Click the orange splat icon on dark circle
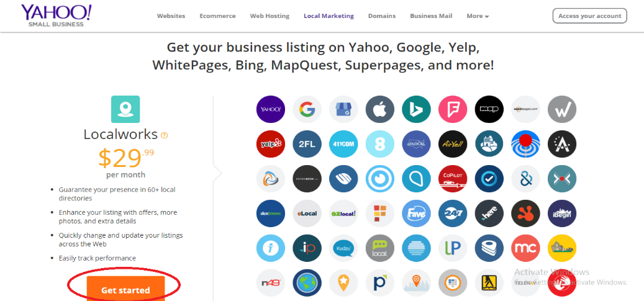 coord(526,213)
